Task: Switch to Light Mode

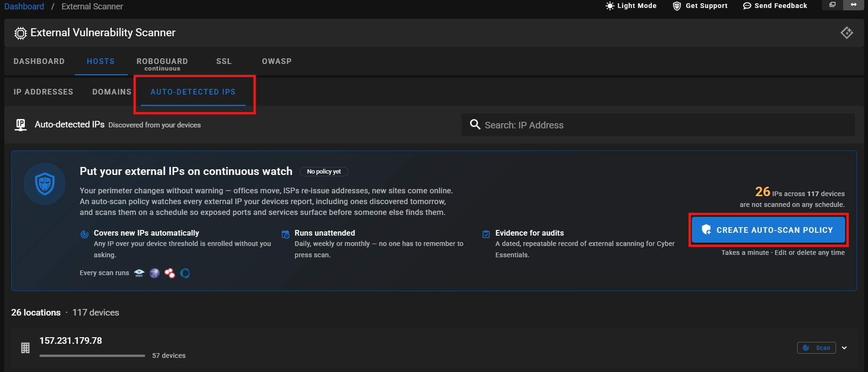Action: coord(631,6)
